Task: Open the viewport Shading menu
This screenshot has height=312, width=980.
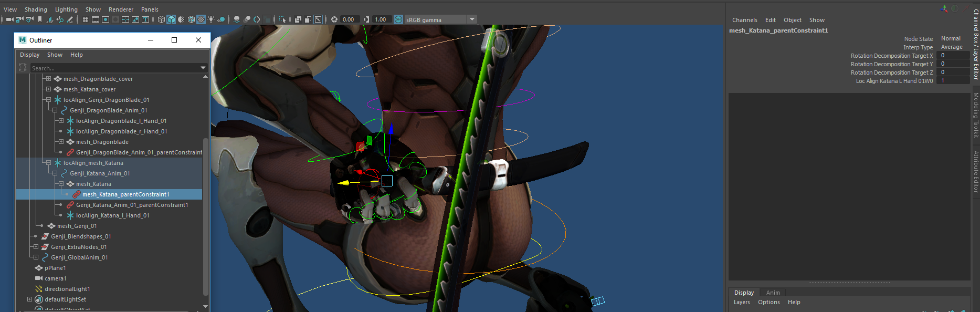Action: pos(36,9)
